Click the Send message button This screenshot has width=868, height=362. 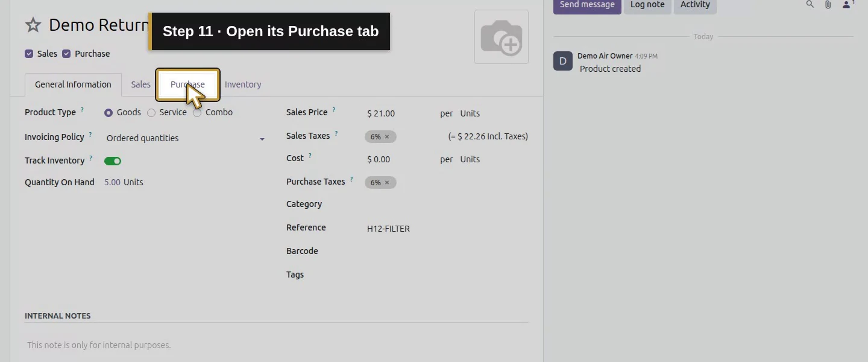click(587, 5)
